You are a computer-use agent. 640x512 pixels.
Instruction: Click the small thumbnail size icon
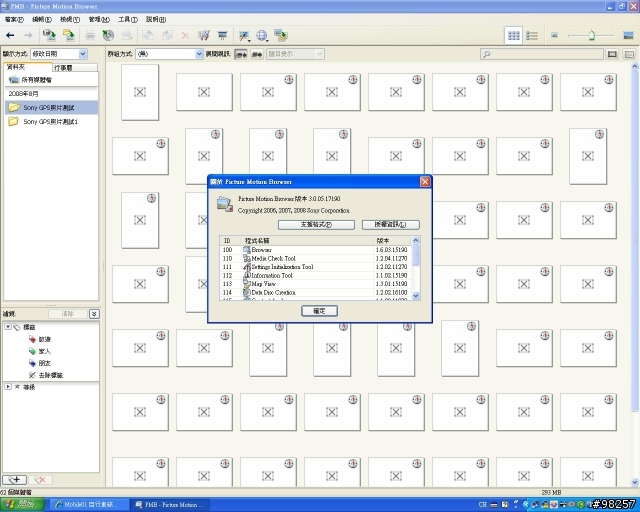coord(554,36)
